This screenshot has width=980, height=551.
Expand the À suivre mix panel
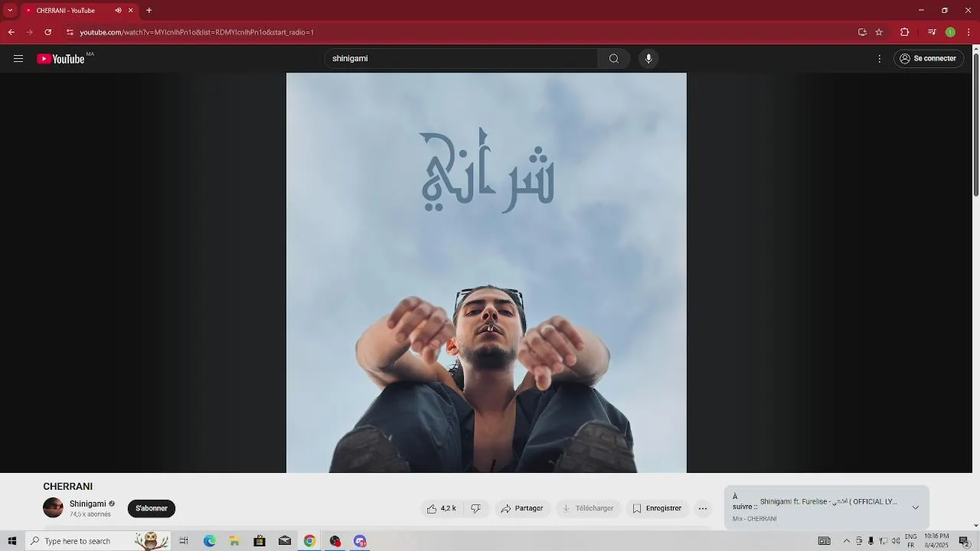[915, 507]
